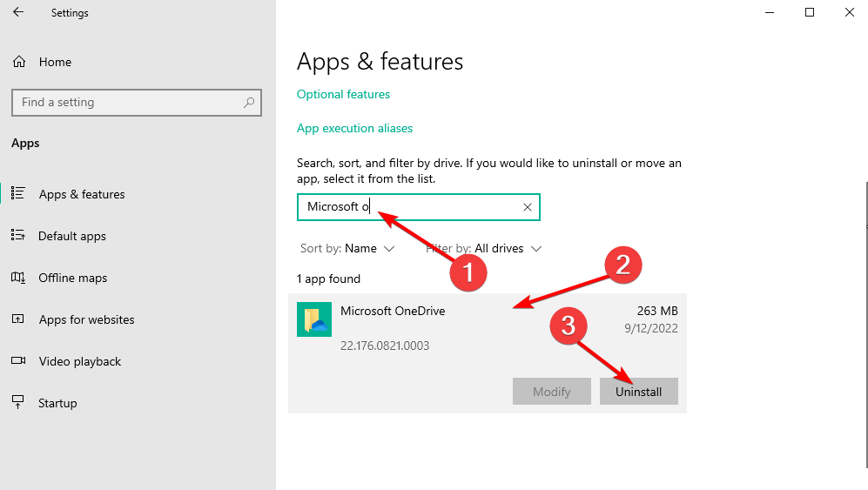Click the 9/12/2022 install date
The height and width of the screenshot is (490, 868).
[x=651, y=328]
